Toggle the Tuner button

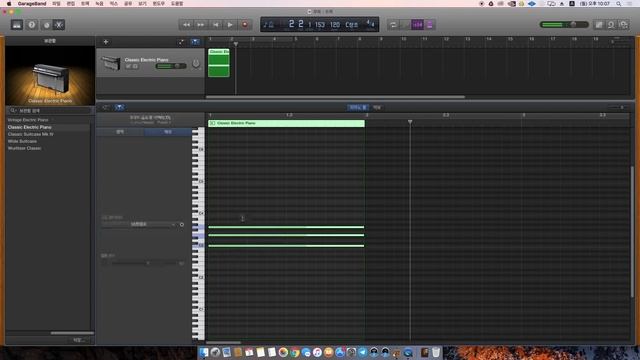coord(405,25)
